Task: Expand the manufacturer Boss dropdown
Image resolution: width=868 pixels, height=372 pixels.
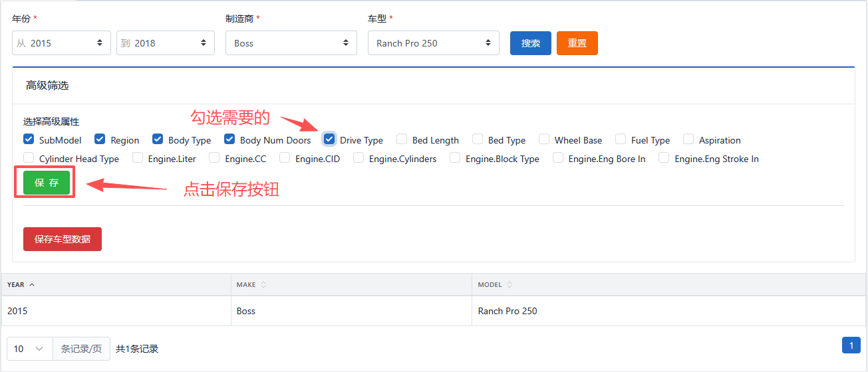Action: point(291,43)
